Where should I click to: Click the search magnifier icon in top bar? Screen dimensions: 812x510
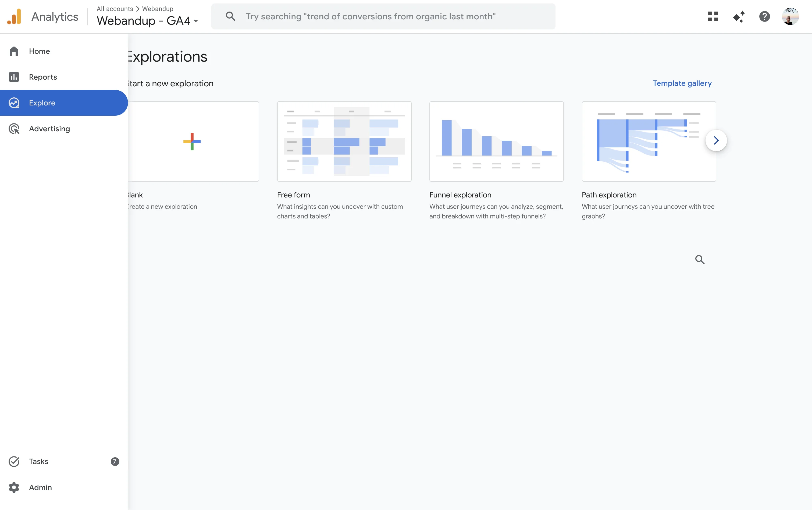click(230, 16)
